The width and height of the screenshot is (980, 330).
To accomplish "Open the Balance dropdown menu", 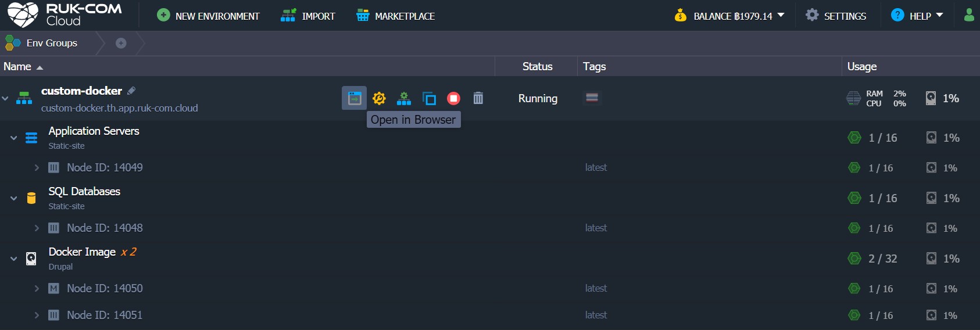I will pyautogui.click(x=729, y=16).
